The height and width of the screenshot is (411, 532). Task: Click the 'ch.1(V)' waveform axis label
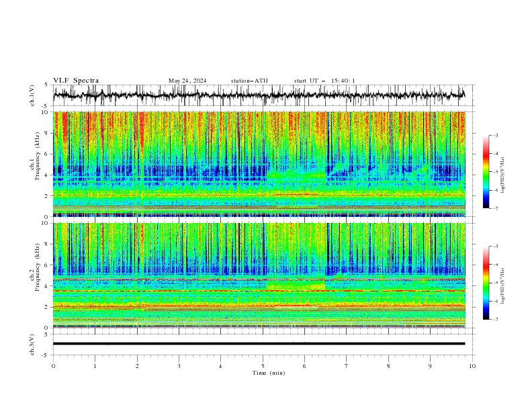pos(32,95)
